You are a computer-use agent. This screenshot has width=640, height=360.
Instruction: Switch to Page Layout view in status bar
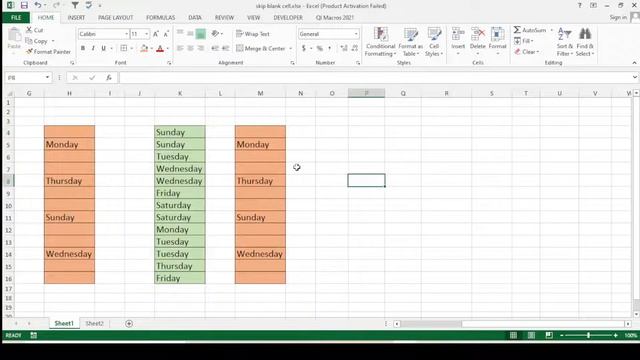click(x=531, y=335)
